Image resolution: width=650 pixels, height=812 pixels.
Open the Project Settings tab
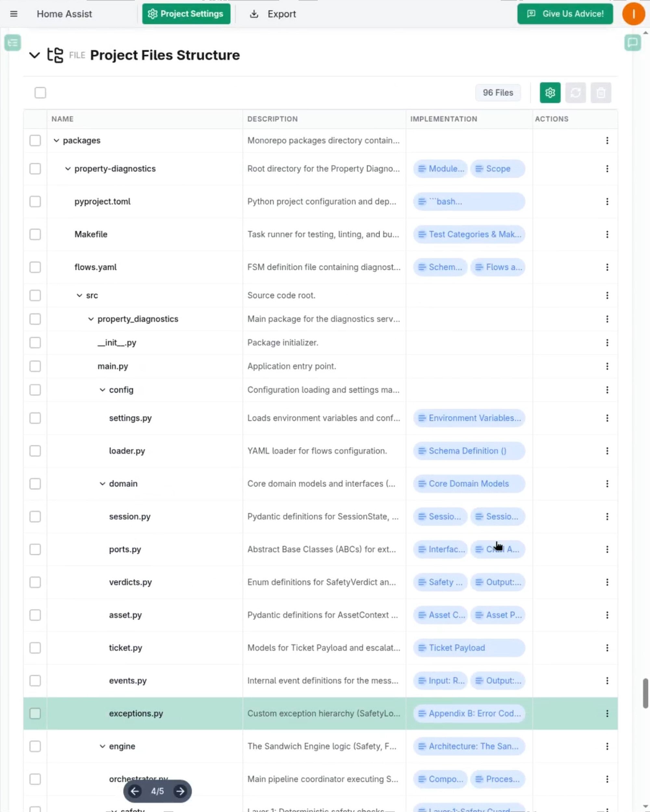(x=186, y=14)
